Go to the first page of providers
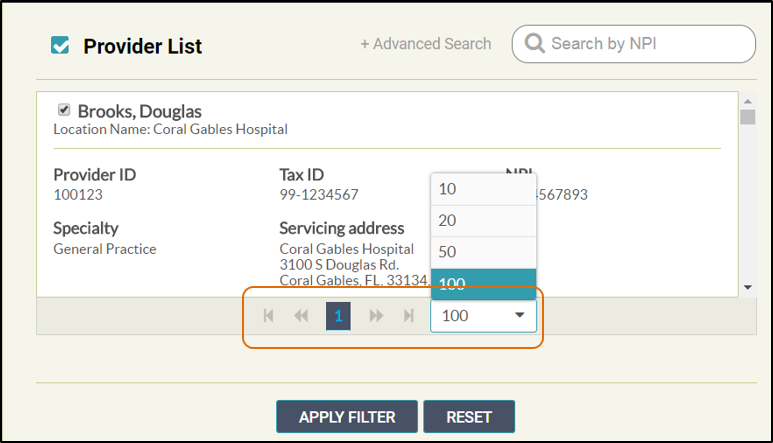 click(x=268, y=316)
